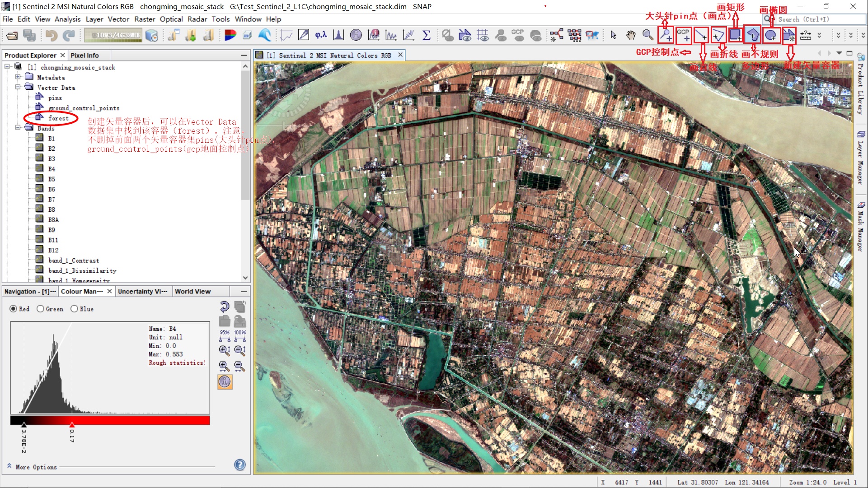This screenshot has height=488, width=868.
Task: Select the GCP placing tool
Action: coord(683,35)
